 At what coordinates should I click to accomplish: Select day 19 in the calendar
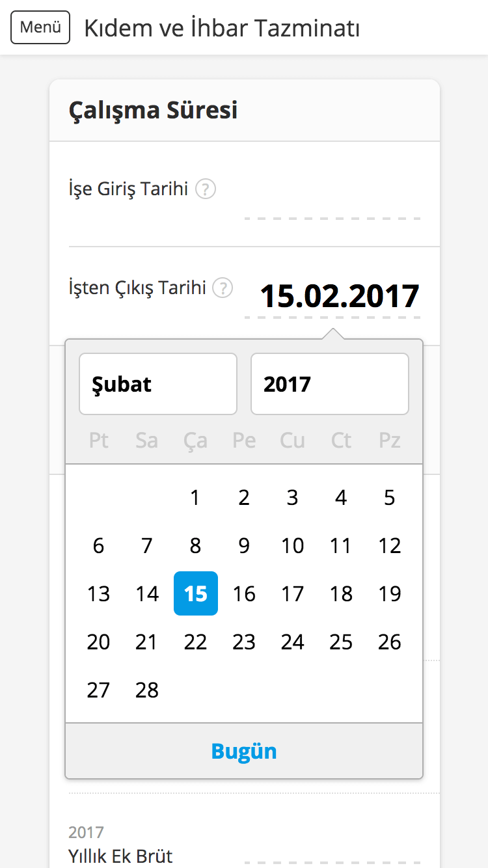pos(389,593)
